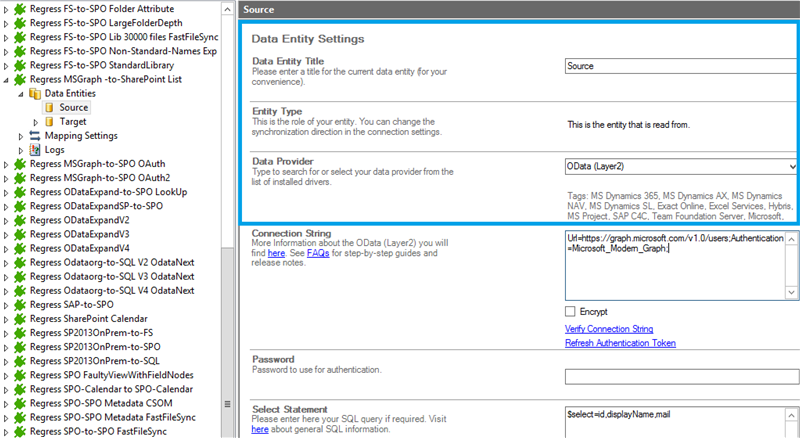Click the Refresh Authentication Token link

click(x=620, y=343)
